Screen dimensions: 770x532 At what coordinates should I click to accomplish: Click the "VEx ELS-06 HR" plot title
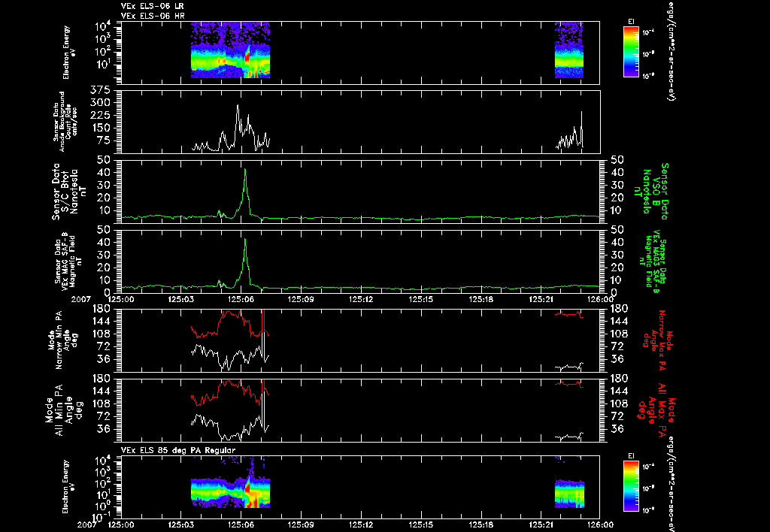[153, 17]
